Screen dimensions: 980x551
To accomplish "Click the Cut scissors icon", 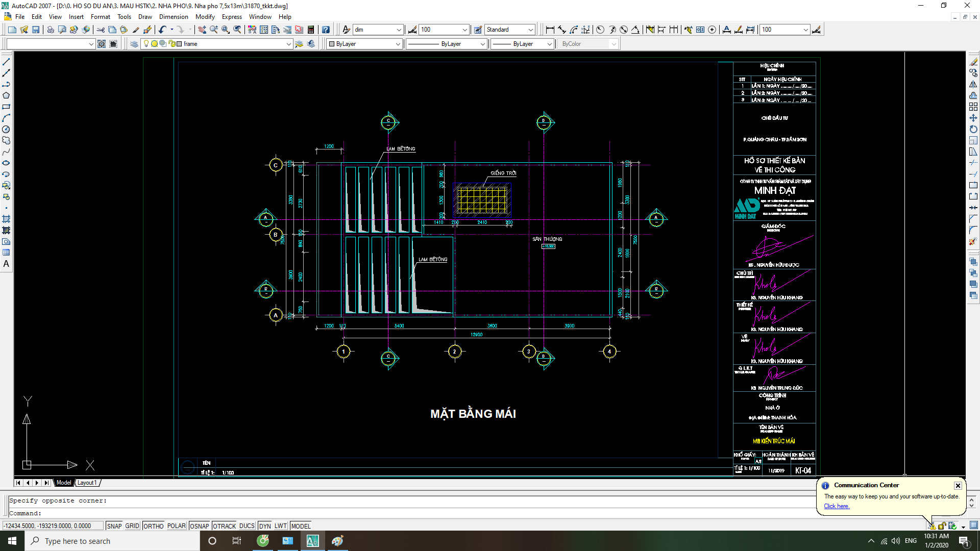I will coord(101,30).
